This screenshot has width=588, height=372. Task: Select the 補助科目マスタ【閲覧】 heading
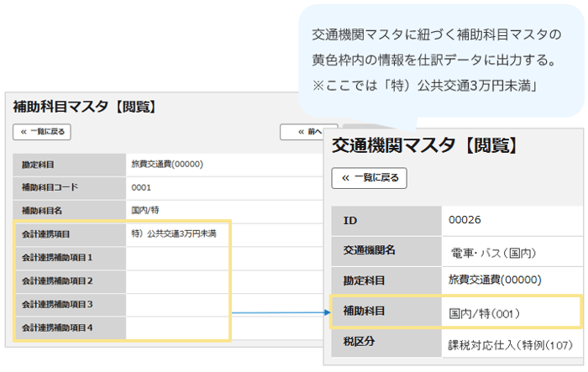pos(86,107)
